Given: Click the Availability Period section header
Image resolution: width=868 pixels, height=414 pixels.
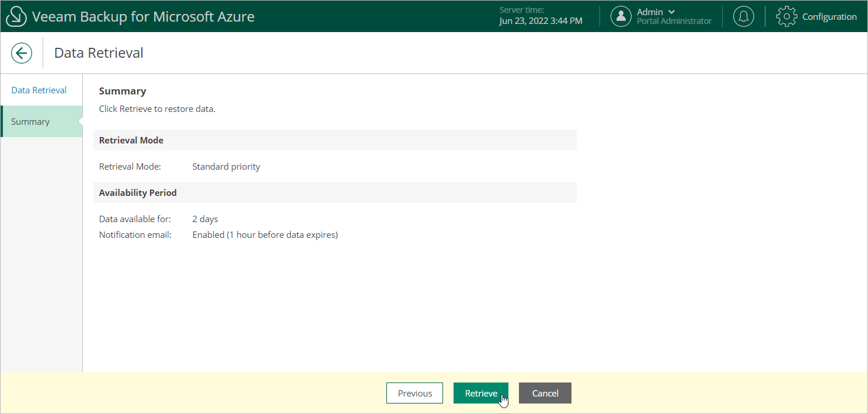Looking at the screenshot, I should (335, 192).
